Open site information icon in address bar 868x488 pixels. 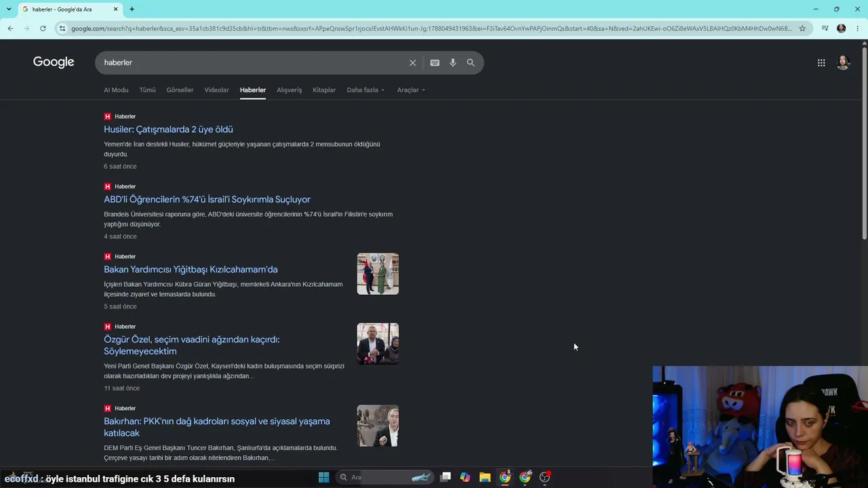[x=62, y=28]
